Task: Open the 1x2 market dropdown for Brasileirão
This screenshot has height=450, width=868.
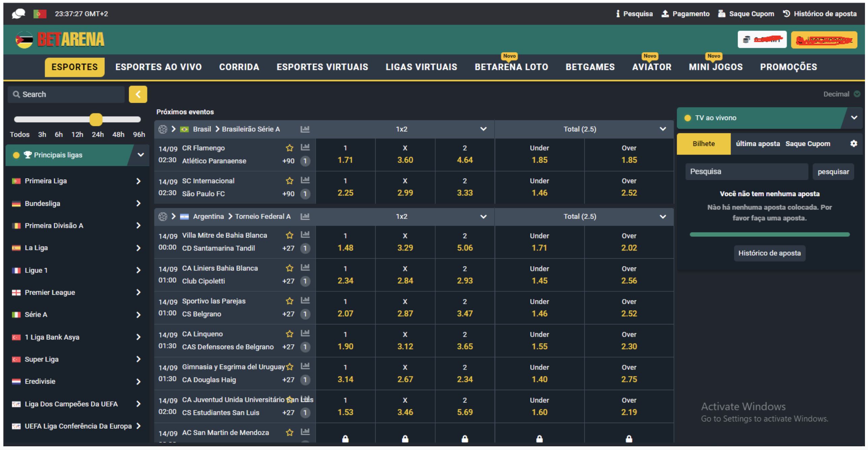Action: click(x=483, y=129)
